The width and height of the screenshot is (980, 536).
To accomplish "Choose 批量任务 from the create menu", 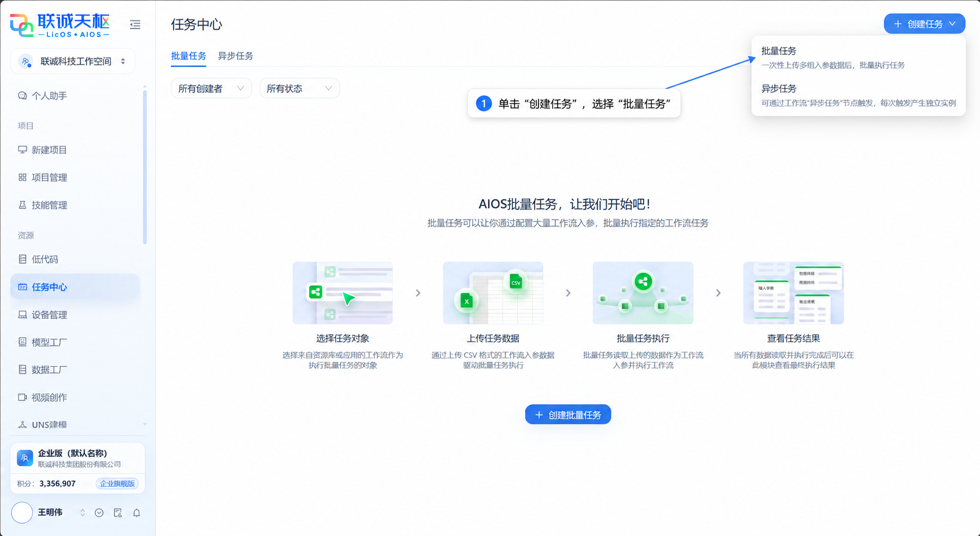I will [859, 57].
